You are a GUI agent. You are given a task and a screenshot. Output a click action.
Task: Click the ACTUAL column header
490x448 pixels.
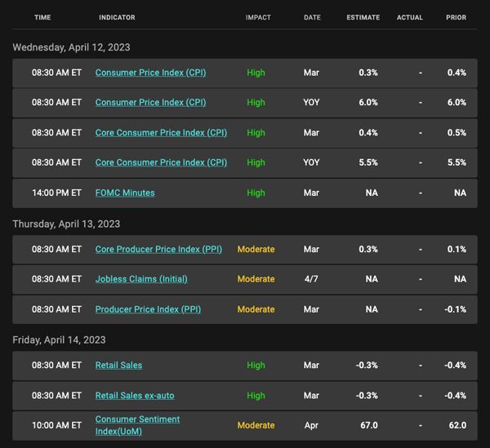(410, 17)
